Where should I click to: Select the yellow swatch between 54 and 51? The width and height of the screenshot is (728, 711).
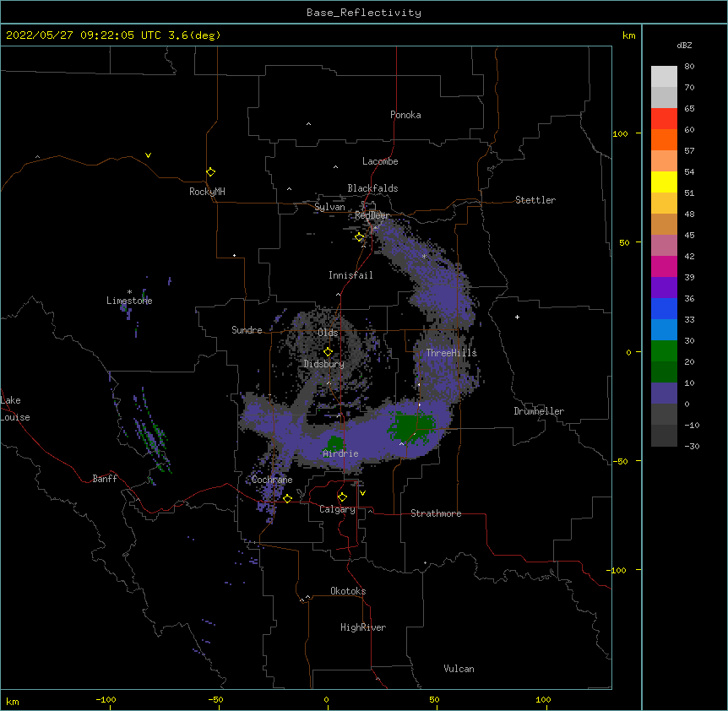point(664,182)
